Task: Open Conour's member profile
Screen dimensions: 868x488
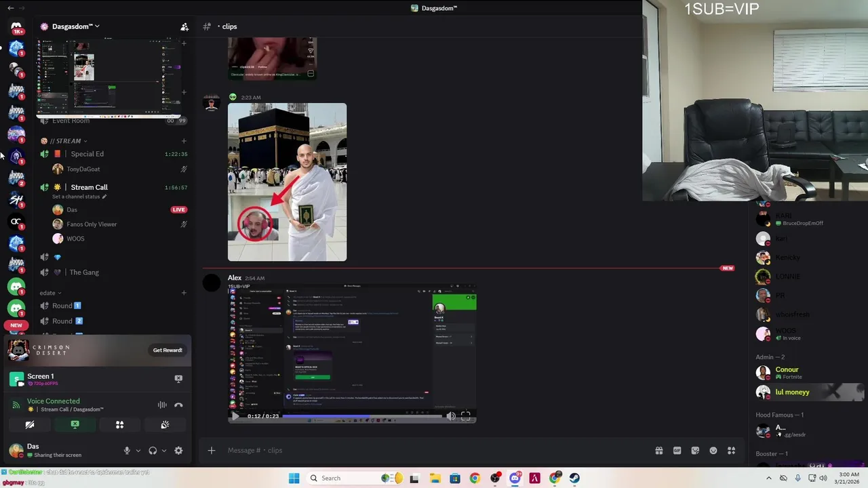Action: [787, 369]
